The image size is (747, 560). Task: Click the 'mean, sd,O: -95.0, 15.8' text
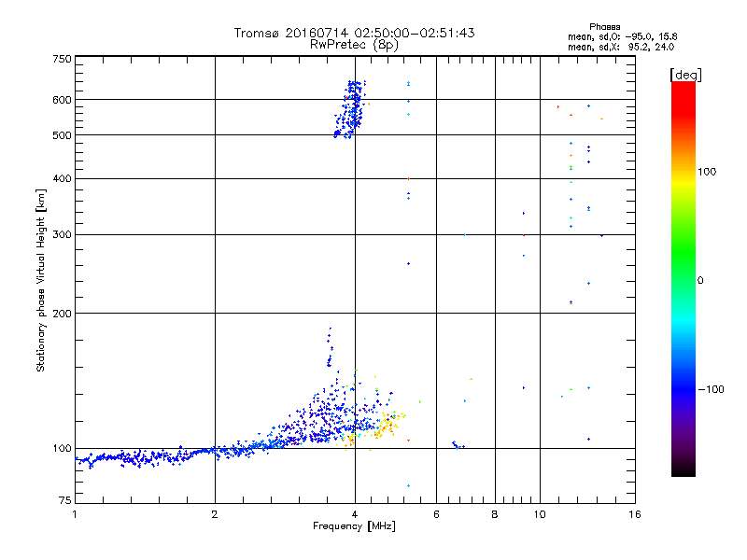(x=622, y=36)
